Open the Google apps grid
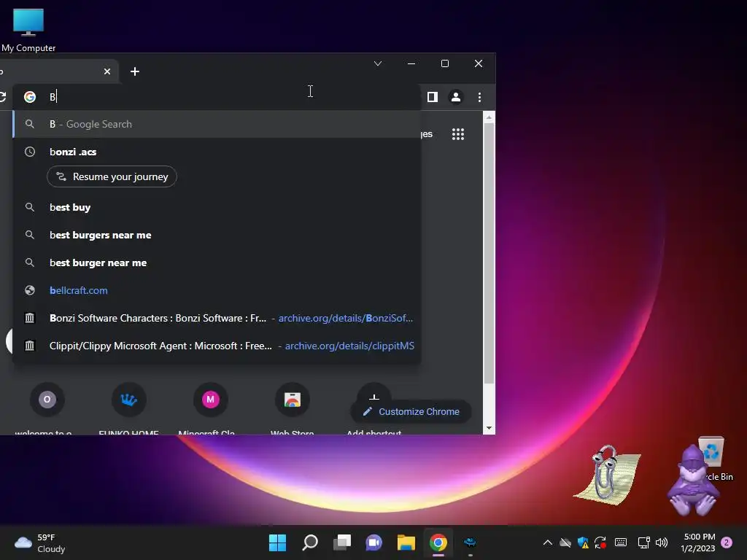This screenshot has height=560, width=747. pos(458,134)
